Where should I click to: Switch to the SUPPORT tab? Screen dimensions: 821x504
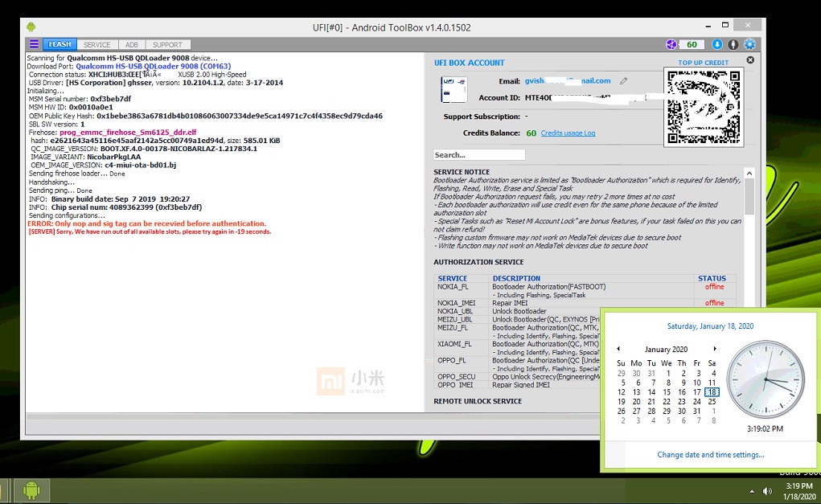pos(167,44)
